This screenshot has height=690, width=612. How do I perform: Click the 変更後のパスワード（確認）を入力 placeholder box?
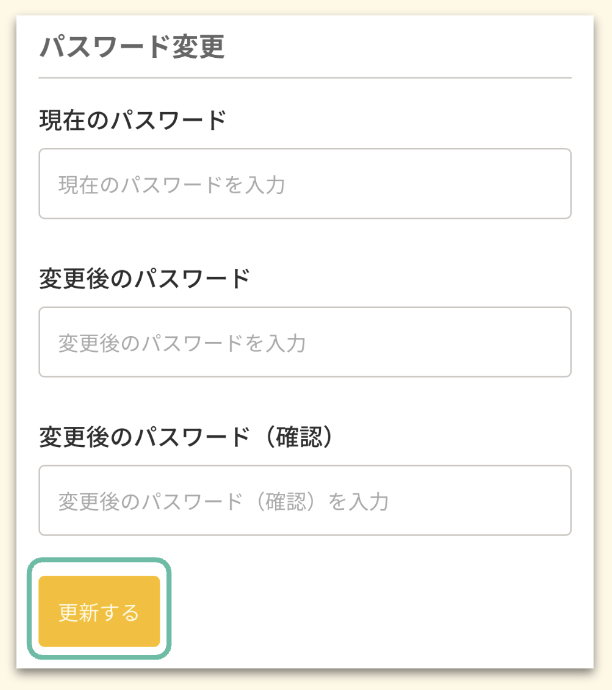(x=305, y=500)
